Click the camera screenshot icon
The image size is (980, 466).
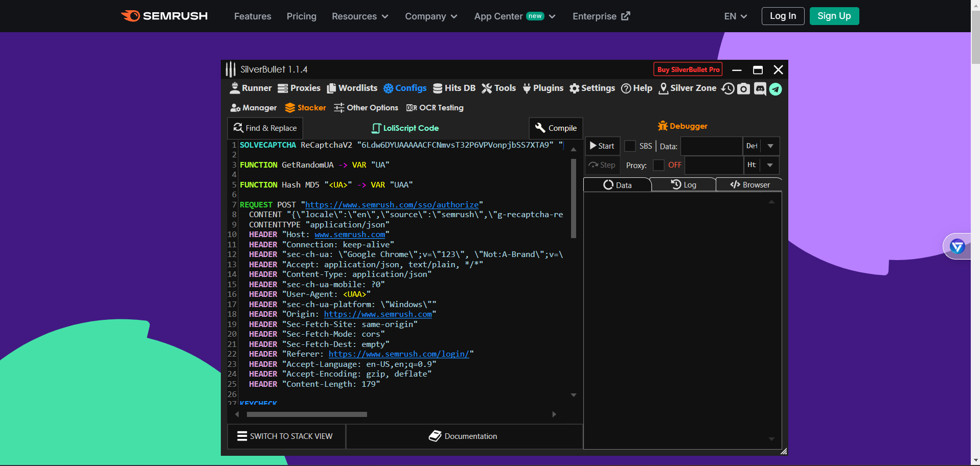click(x=743, y=89)
